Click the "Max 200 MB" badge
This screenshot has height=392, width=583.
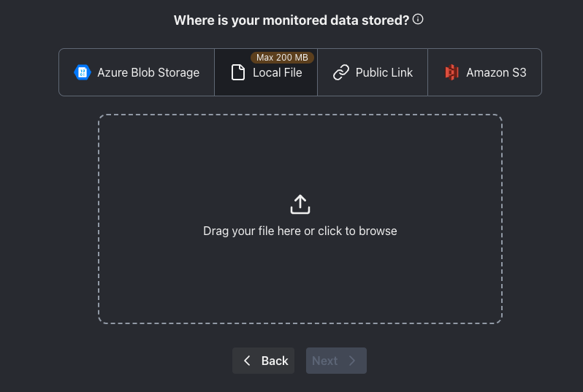point(282,58)
